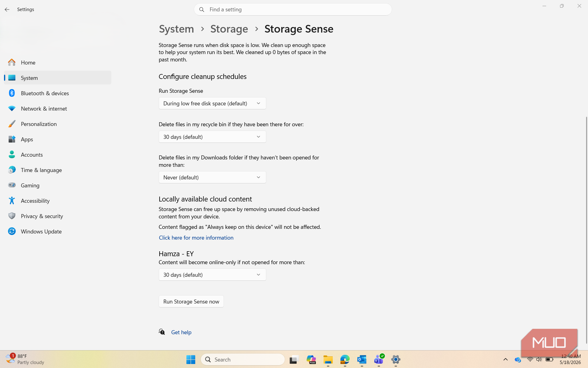This screenshot has width=588, height=368.
Task: Open the Run Storage Sense schedule dropdown
Action: pyautogui.click(x=212, y=103)
